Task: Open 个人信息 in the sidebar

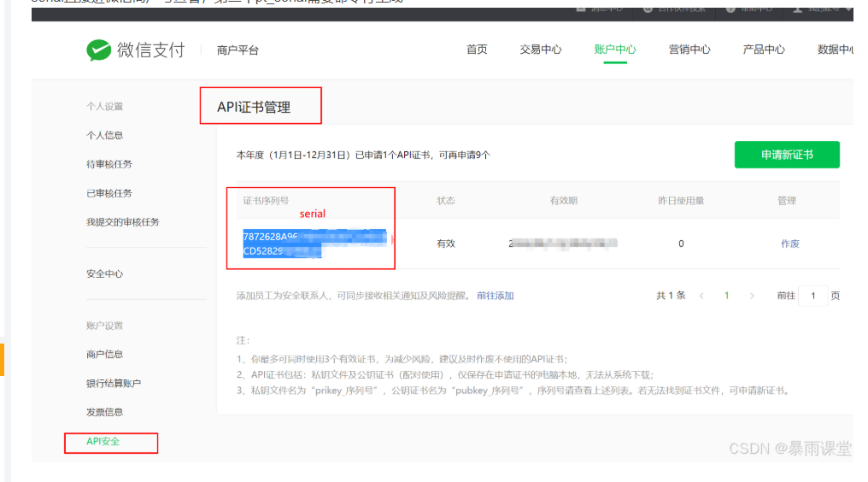Action: (105, 135)
